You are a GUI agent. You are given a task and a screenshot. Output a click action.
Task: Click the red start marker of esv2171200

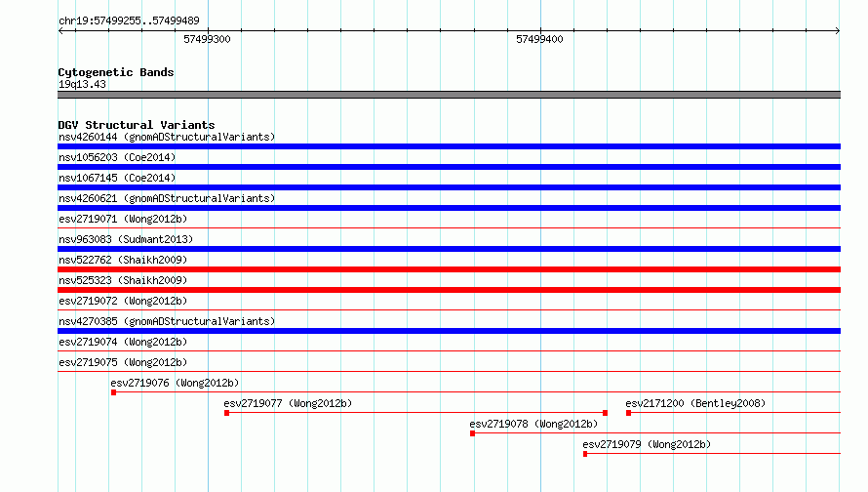[x=628, y=413]
